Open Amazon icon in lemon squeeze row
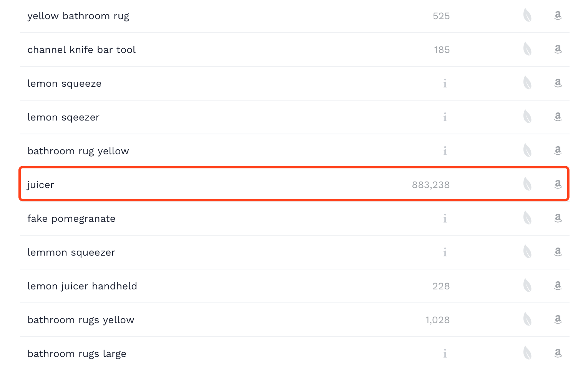Viewport: 588px width, 370px height. (558, 83)
